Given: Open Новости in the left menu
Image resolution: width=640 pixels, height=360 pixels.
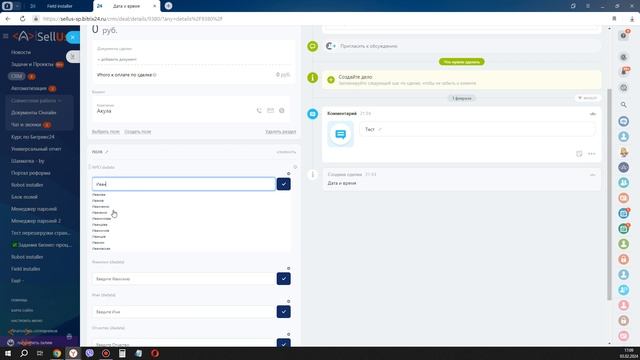Looking at the screenshot, I should coord(21,52).
